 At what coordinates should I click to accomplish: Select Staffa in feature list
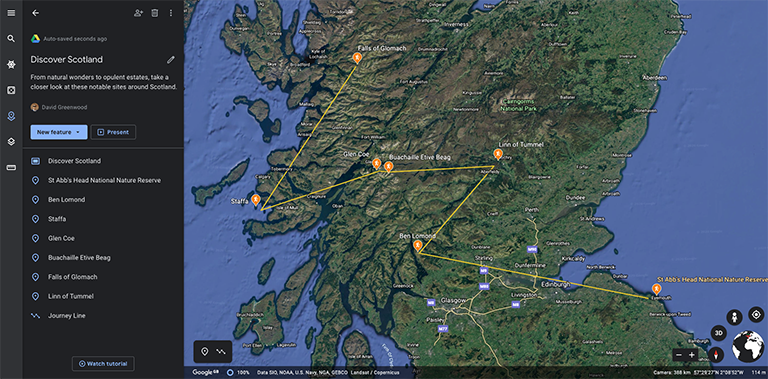(103, 219)
